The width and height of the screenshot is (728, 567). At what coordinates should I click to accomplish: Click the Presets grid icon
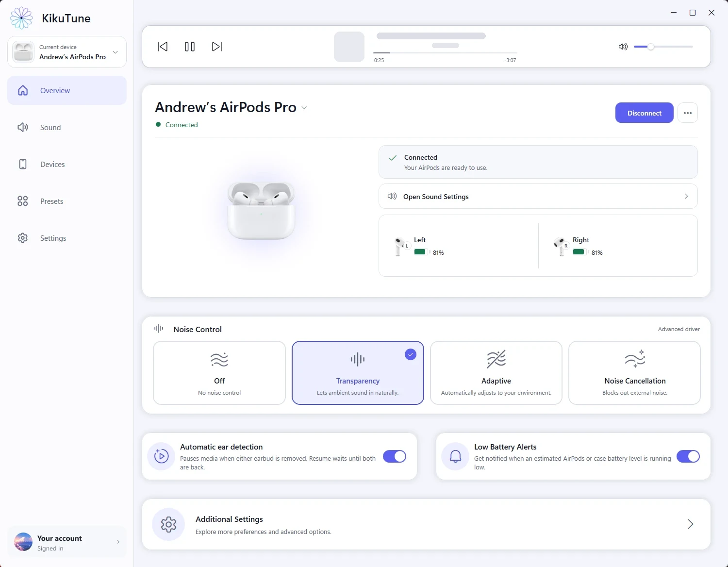(x=23, y=201)
